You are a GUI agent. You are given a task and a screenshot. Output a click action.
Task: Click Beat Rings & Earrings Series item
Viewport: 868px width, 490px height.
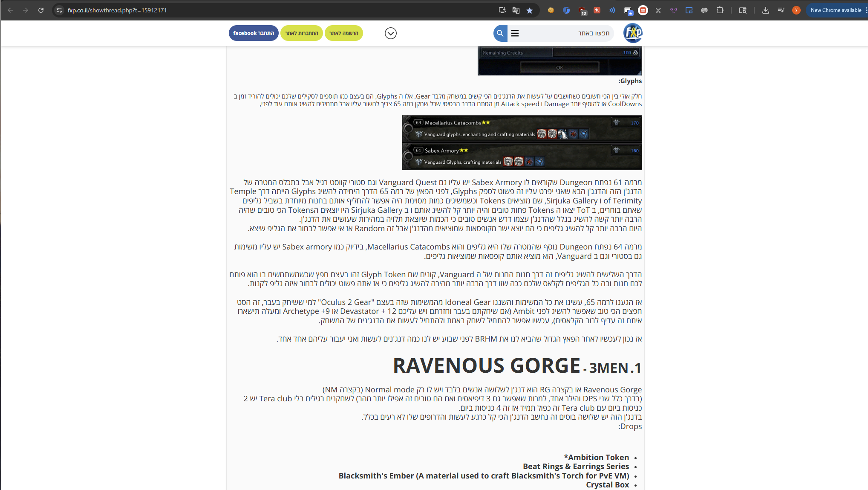tap(576, 467)
